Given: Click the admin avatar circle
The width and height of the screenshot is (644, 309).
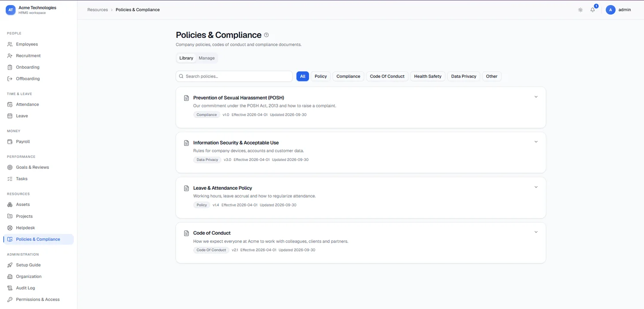Looking at the screenshot, I should click(x=611, y=10).
